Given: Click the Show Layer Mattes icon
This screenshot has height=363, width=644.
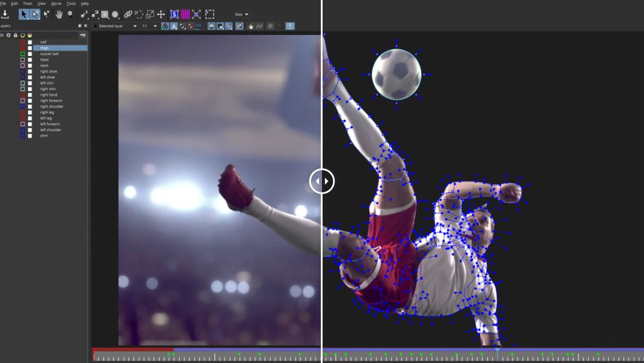Looking at the screenshot, I should tap(182, 26).
